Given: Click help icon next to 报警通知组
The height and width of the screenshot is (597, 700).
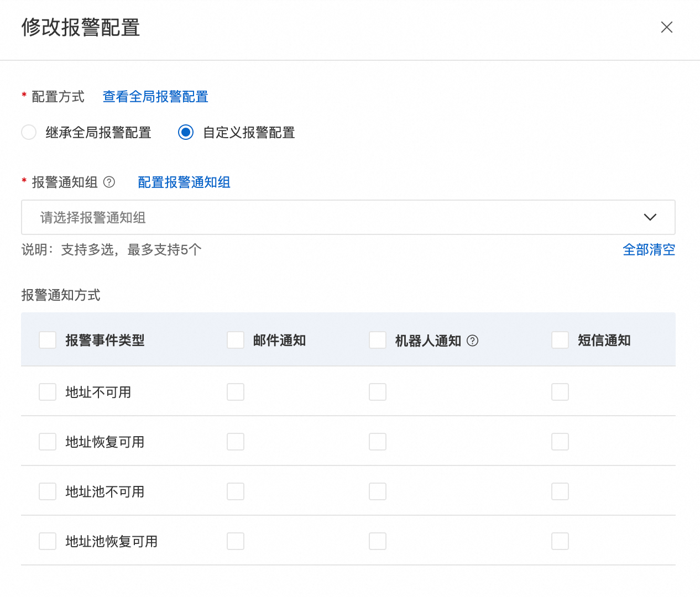Looking at the screenshot, I should click(109, 182).
